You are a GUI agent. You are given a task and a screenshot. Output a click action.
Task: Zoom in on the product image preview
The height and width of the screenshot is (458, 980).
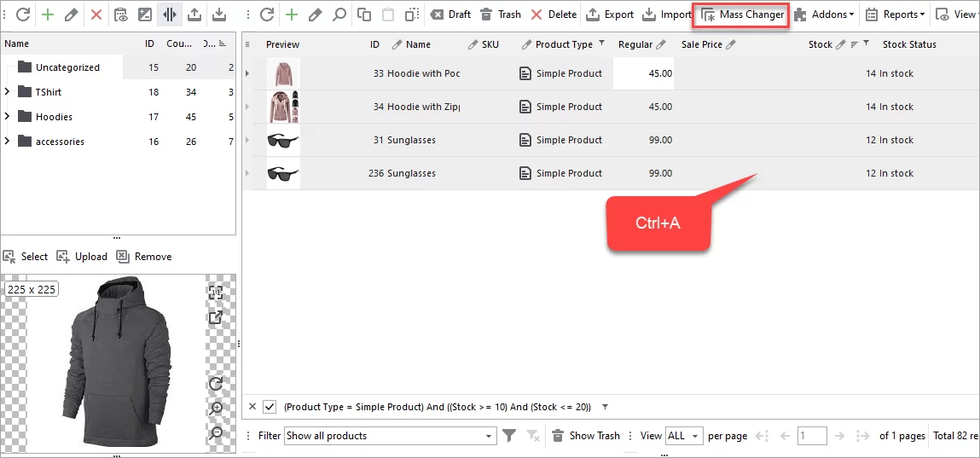pos(216,409)
